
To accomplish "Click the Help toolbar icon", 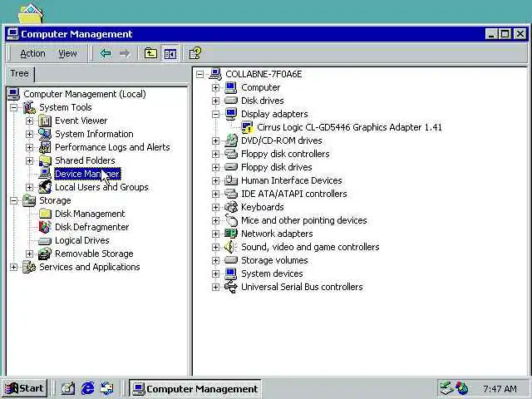I will click(195, 53).
